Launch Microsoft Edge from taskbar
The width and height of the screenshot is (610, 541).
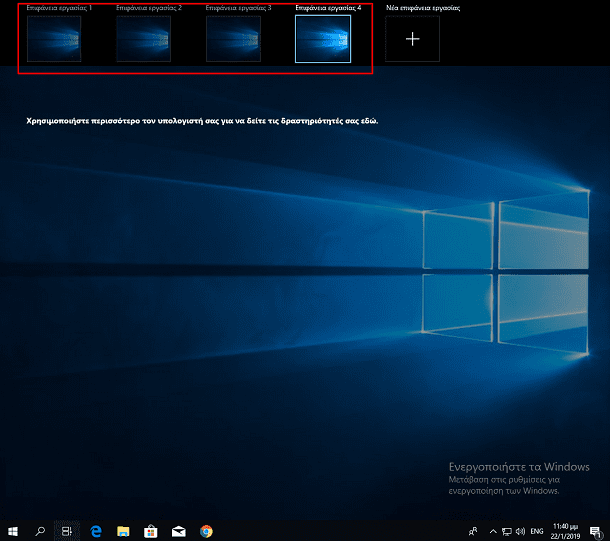pos(96,531)
